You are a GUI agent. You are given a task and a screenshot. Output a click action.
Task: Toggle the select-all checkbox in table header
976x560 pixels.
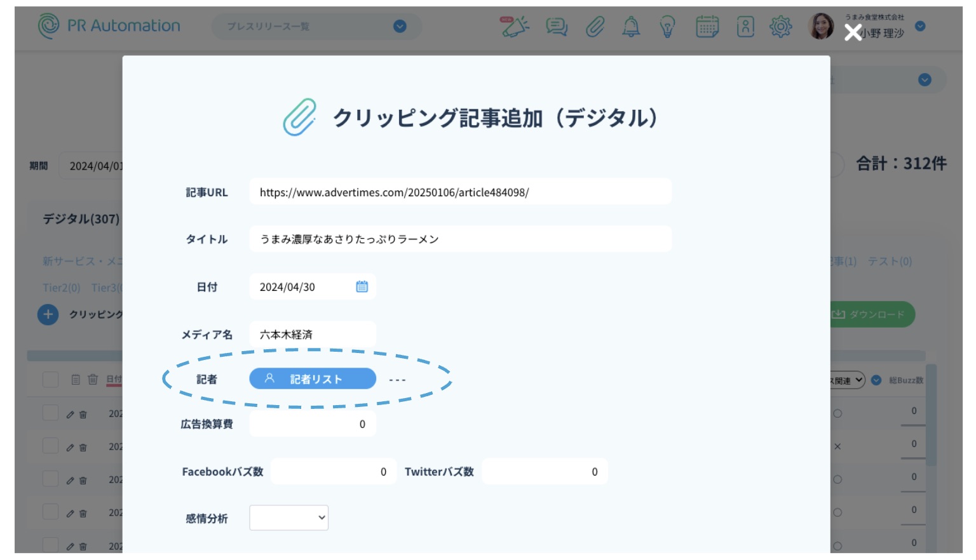[x=50, y=380]
